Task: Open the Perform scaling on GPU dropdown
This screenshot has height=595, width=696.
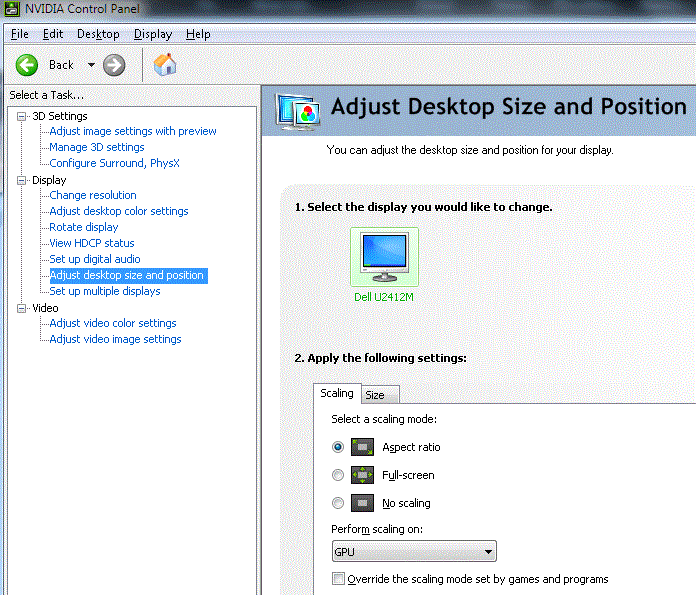Action: (x=414, y=551)
